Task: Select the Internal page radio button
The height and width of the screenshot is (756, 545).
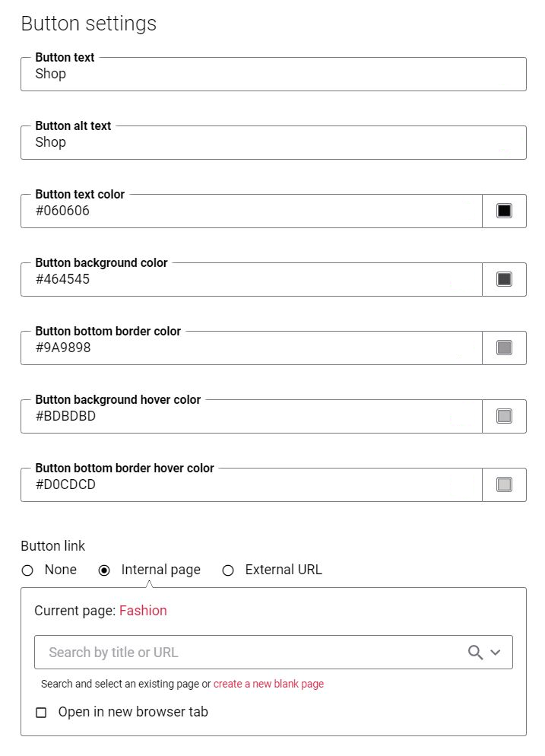Action: [104, 570]
